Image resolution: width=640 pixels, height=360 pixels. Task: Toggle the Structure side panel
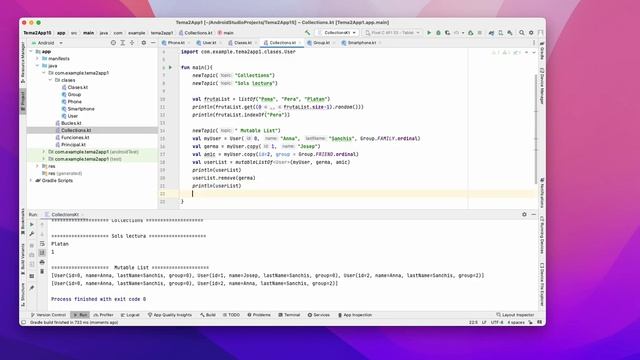click(x=23, y=295)
